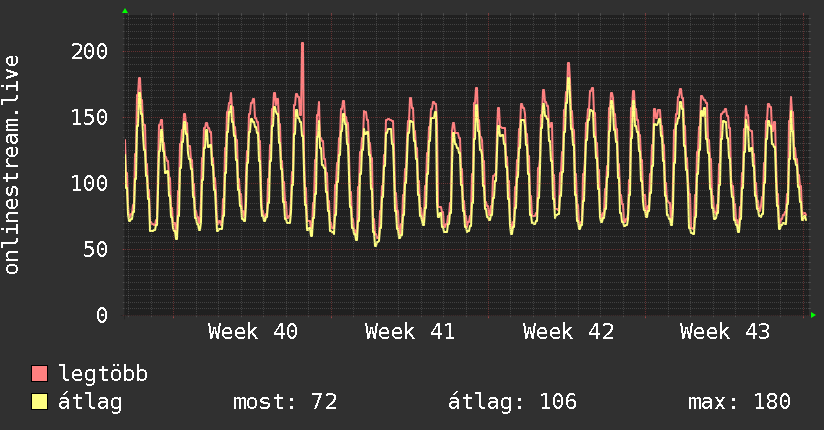The height and width of the screenshot is (430, 824).
Task: Select the átlag legend label next to the yellow swatch
Action: (x=90, y=402)
